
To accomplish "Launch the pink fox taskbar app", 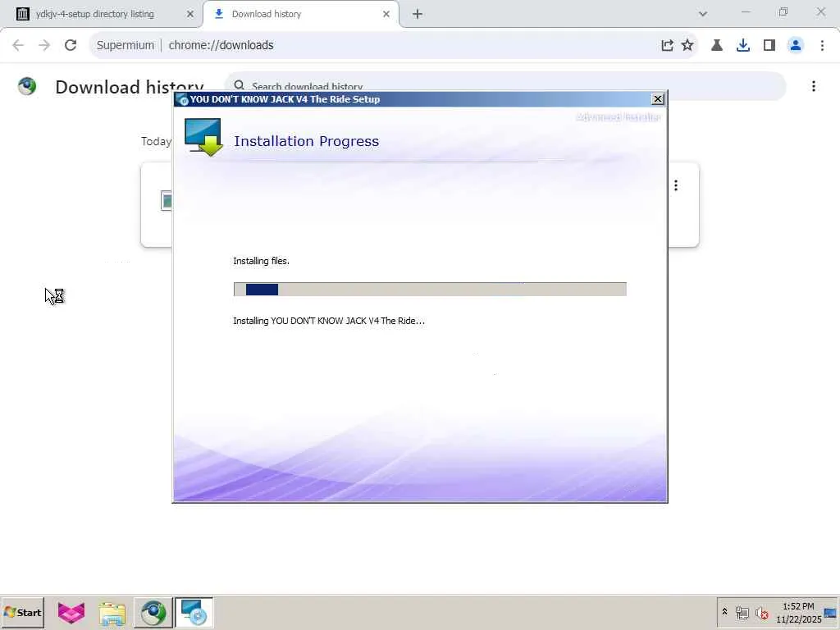I will pos(71,613).
